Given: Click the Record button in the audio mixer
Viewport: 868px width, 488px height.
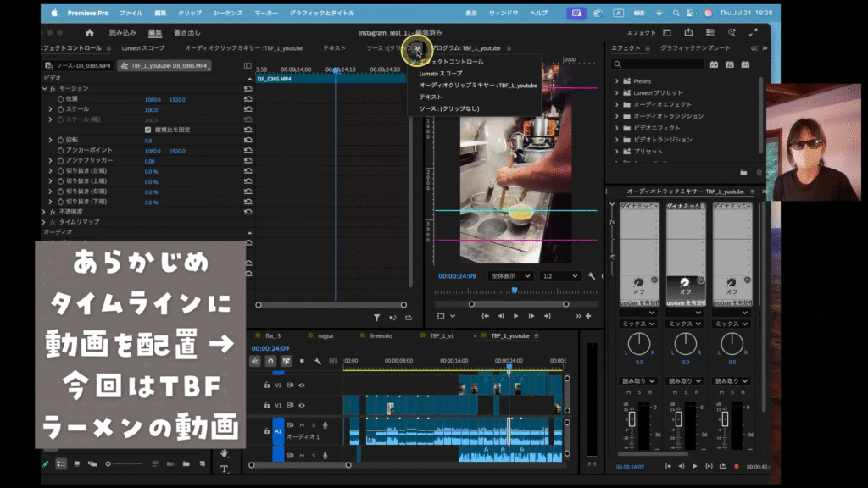Looking at the screenshot, I should coord(737,467).
